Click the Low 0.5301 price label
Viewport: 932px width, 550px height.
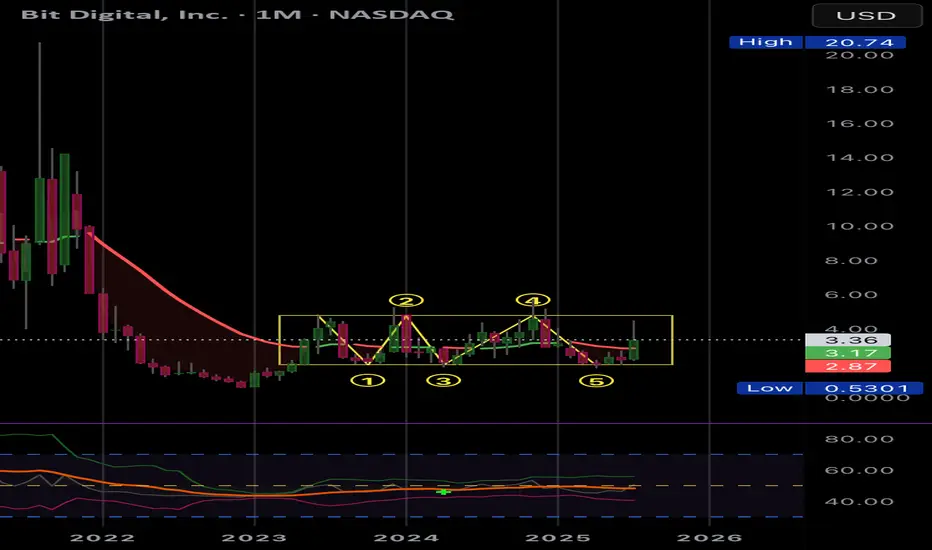pos(830,388)
